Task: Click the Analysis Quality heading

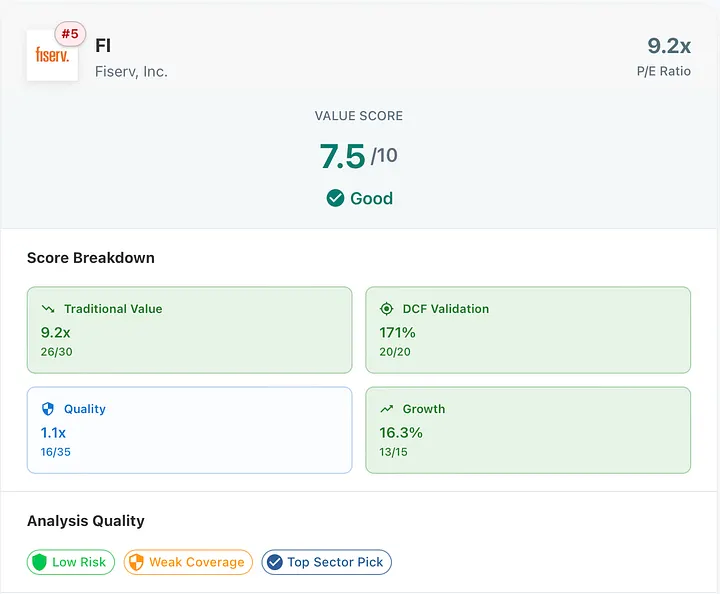Action: pyautogui.click(x=86, y=521)
